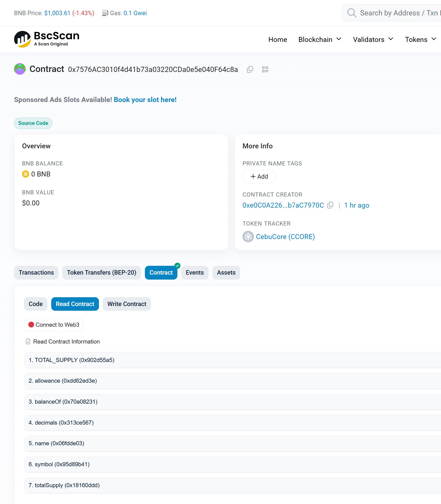441x504 pixels.
Task: Add a private name tag
Action: coord(259,176)
